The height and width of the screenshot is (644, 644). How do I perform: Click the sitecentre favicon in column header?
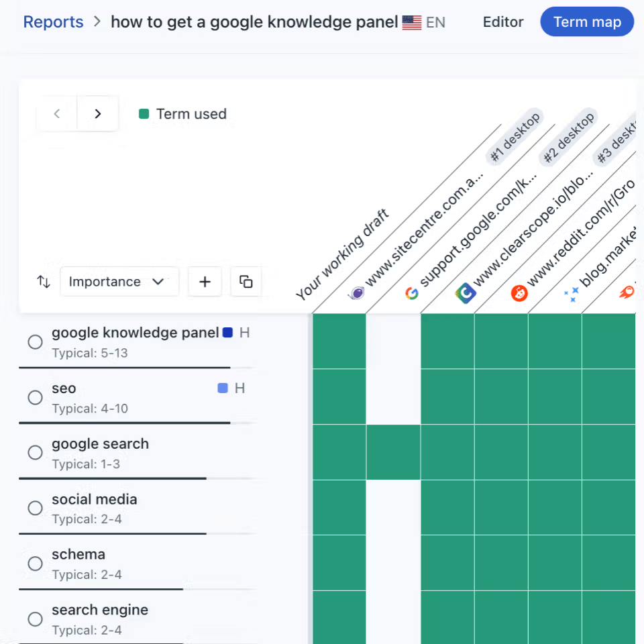pyautogui.click(x=356, y=292)
